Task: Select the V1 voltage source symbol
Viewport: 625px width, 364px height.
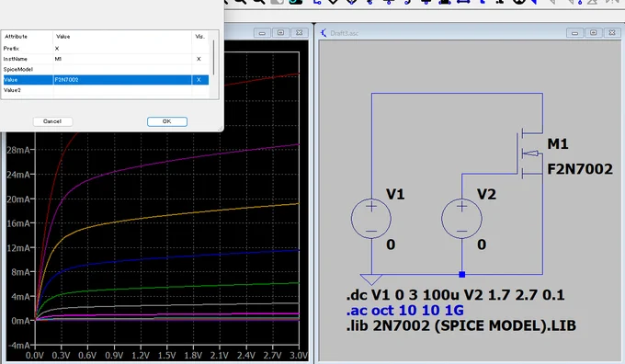Action: (x=371, y=219)
